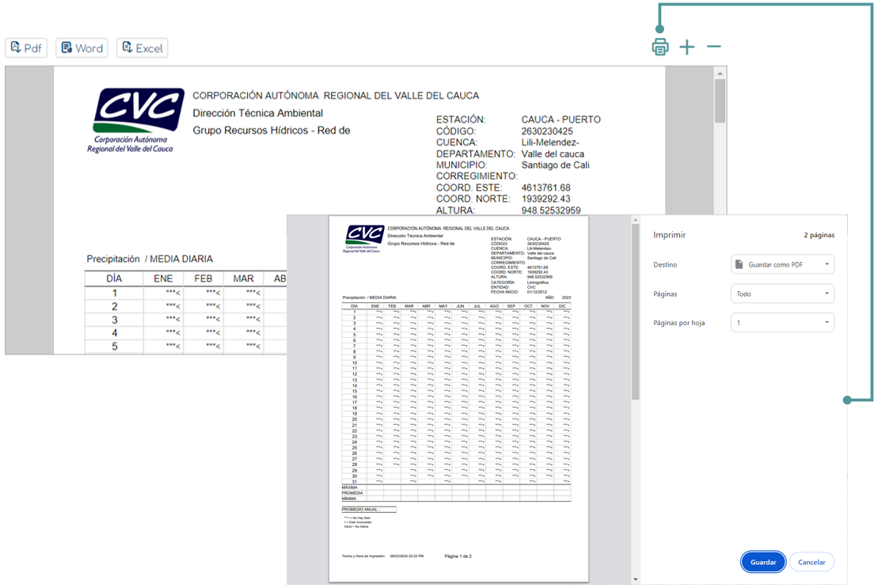Zoom out with the minus icon
The width and height of the screenshot is (878, 588).
pyautogui.click(x=714, y=47)
